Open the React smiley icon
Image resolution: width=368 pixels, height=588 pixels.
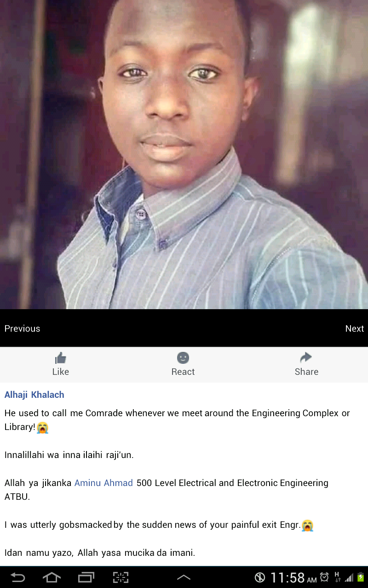[183, 358]
